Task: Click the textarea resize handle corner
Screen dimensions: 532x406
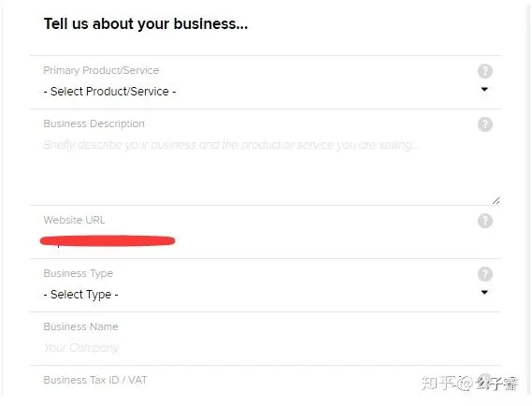Action: [x=496, y=200]
